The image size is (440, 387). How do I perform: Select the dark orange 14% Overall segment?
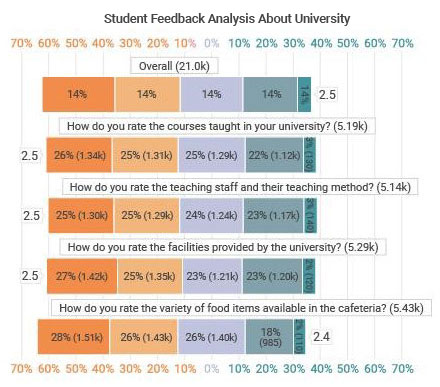click(x=78, y=94)
